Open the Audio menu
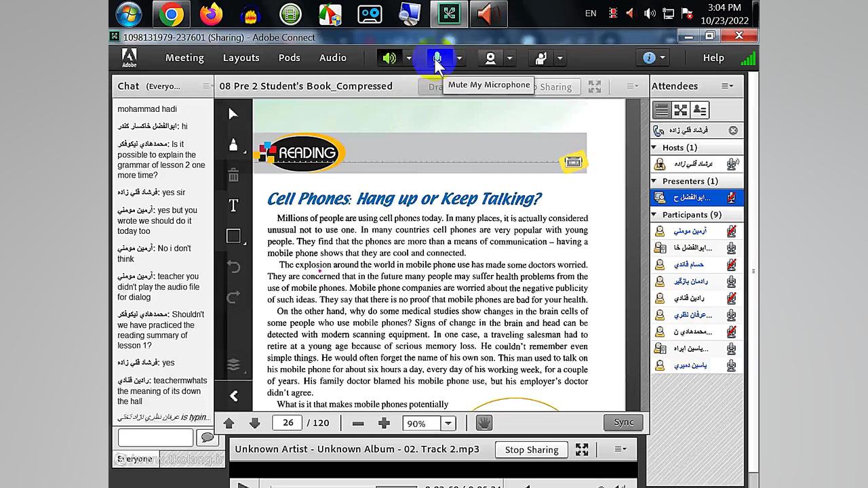Image resolution: width=868 pixels, height=488 pixels. (x=333, y=58)
